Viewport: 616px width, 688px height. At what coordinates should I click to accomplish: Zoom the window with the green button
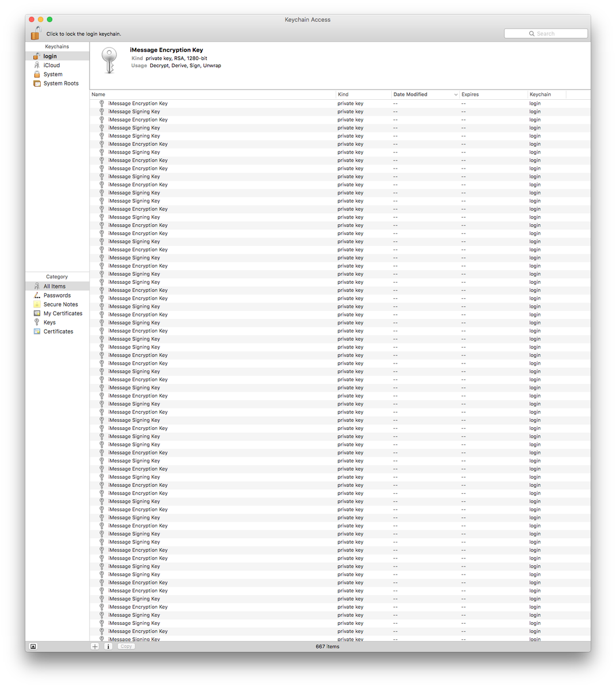tap(50, 19)
